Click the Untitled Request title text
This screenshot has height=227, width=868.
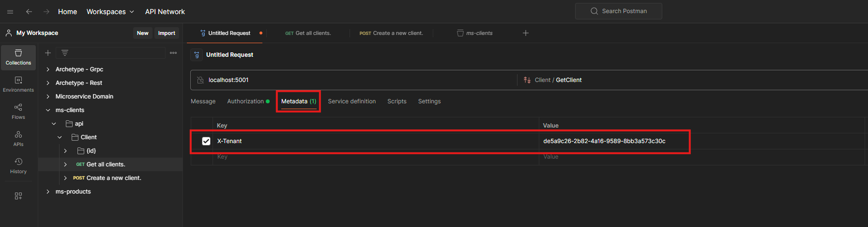click(229, 55)
